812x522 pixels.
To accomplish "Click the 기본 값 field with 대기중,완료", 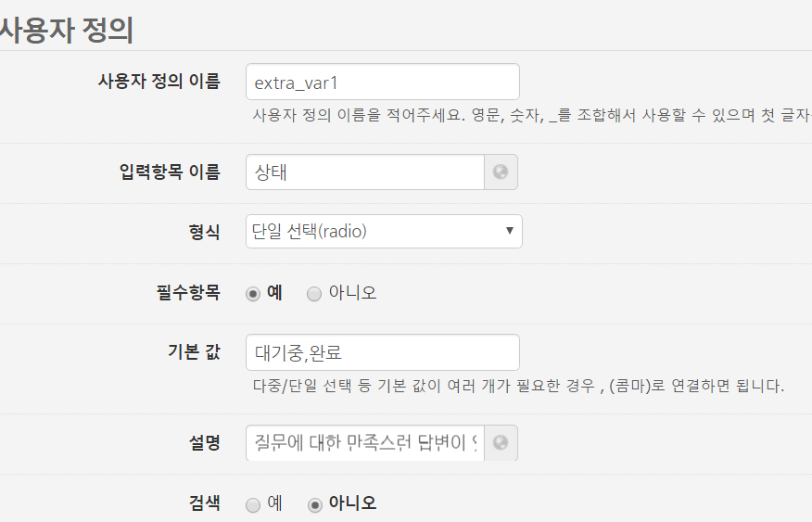I will point(382,352).
